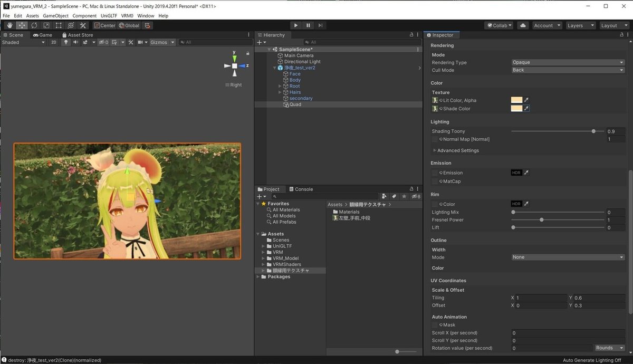Open scene camera settings icon

[x=140, y=42]
